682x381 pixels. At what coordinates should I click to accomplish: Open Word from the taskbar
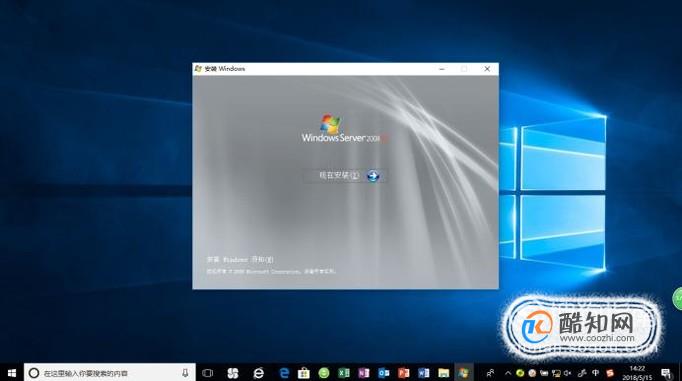424,373
